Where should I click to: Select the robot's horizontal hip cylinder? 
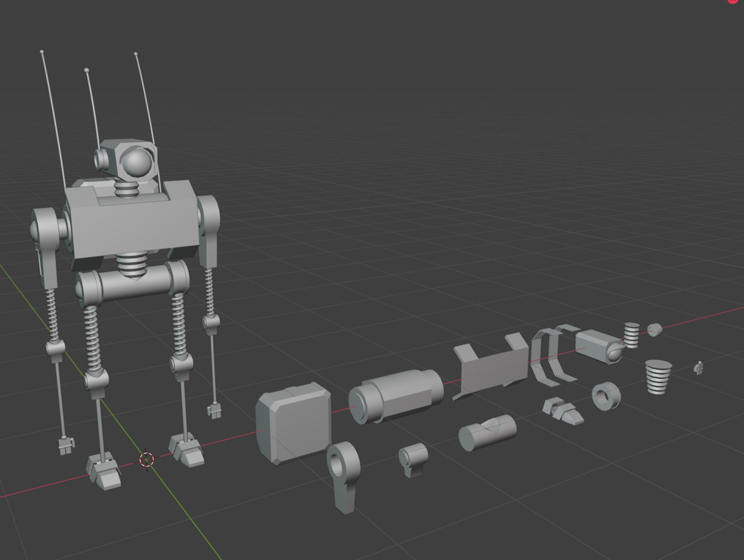132,283
